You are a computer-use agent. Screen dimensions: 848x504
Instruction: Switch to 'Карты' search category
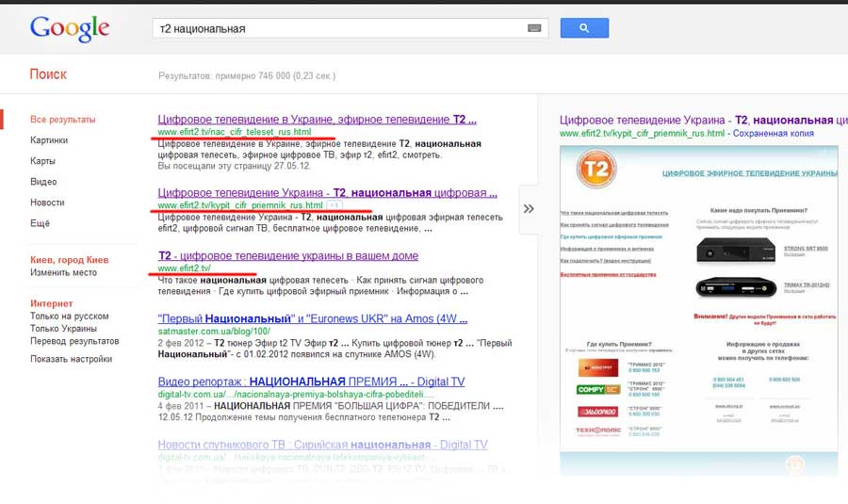pyautogui.click(x=42, y=160)
